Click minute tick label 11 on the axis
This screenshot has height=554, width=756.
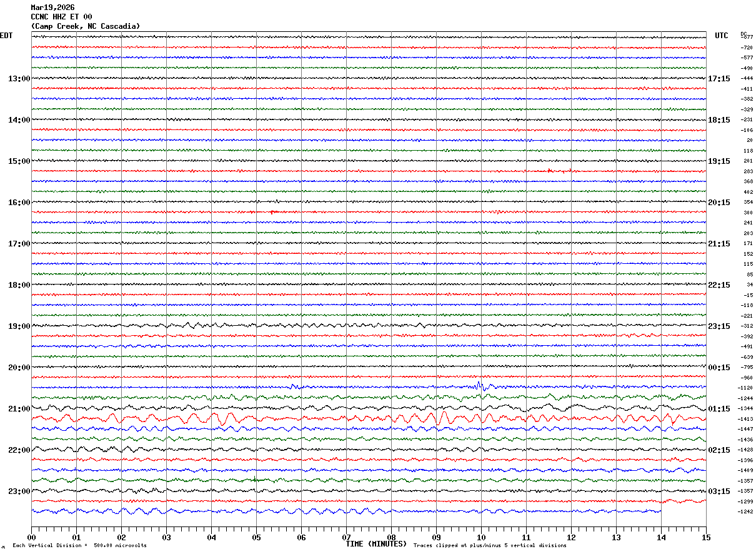point(526,537)
